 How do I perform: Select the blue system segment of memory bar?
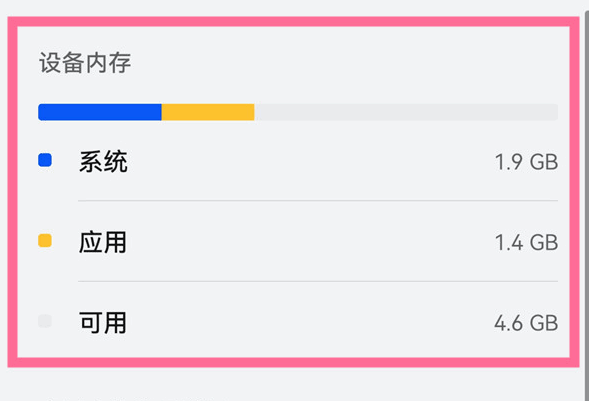click(x=100, y=112)
